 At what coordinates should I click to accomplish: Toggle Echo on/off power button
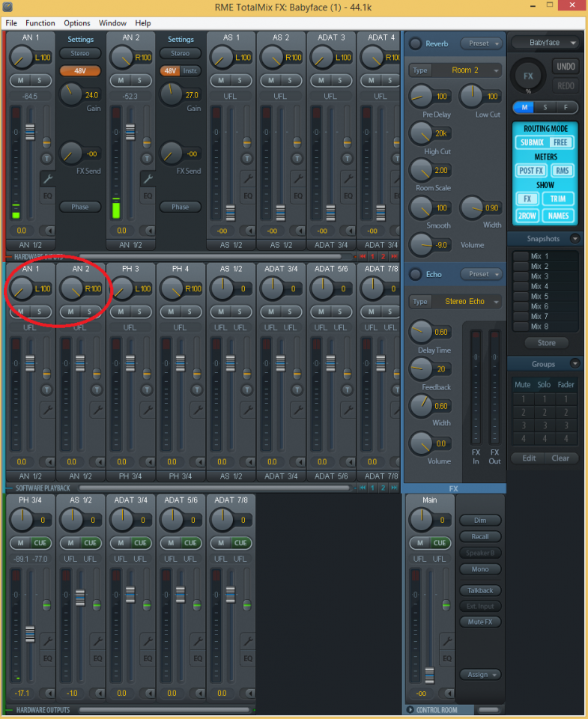[415, 274]
